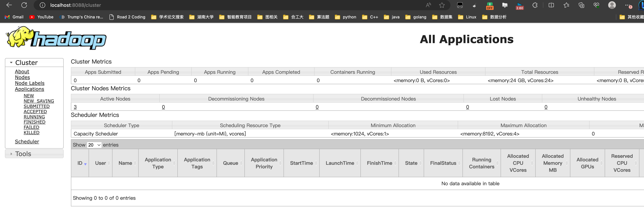Viewport: 644px width, 213px height.
Task: Click the split screen icon
Action: pyautogui.click(x=551, y=5)
